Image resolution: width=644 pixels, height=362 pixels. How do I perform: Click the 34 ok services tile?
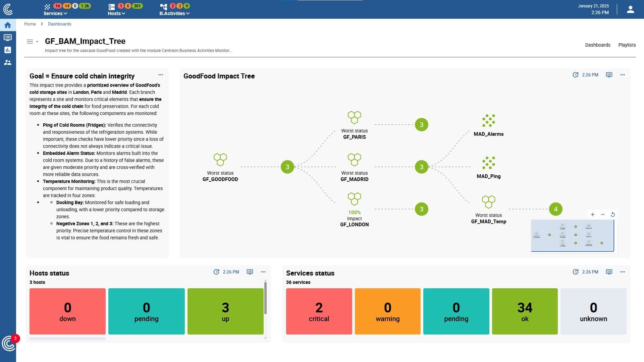coord(525,311)
